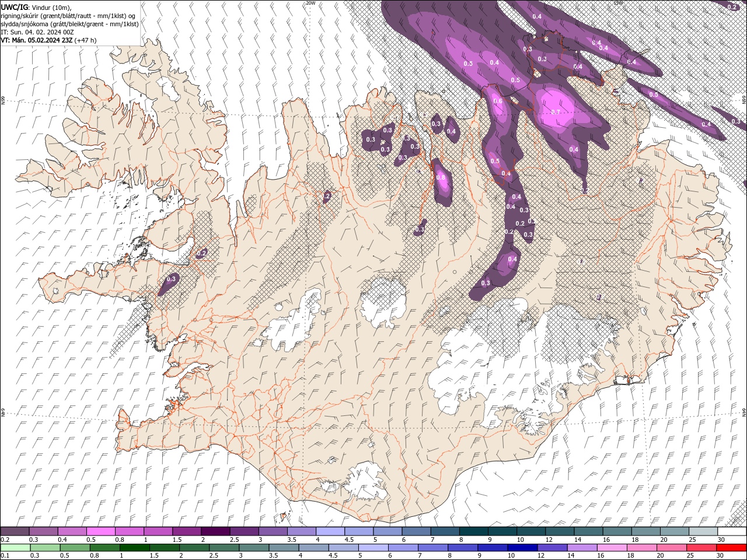Pick the 10 deep blue swatch in the lower legend
The width and height of the screenshot is (747, 560).
tap(522, 547)
